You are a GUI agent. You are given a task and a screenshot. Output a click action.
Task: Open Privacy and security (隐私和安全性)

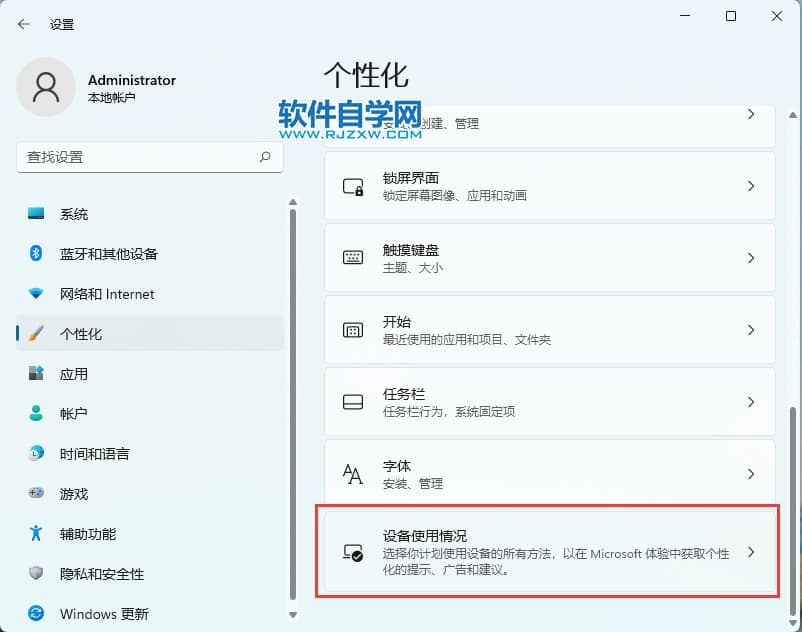(102, 574)
